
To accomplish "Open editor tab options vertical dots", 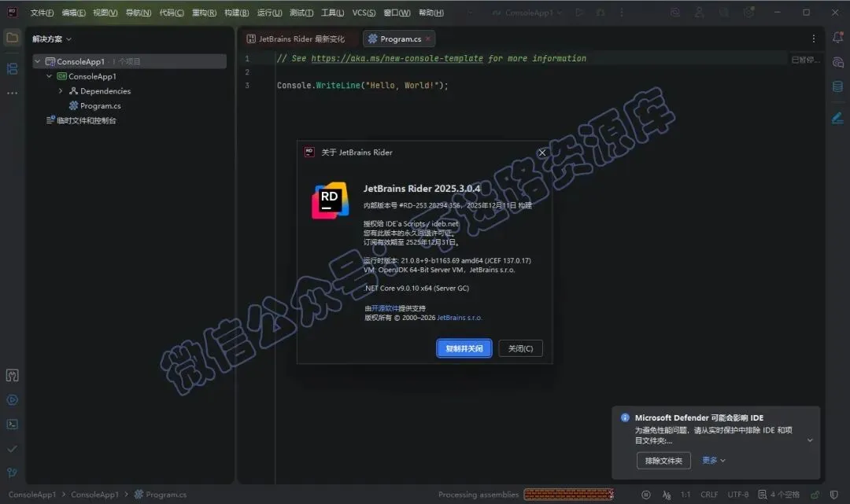I will tap(813, 39).
